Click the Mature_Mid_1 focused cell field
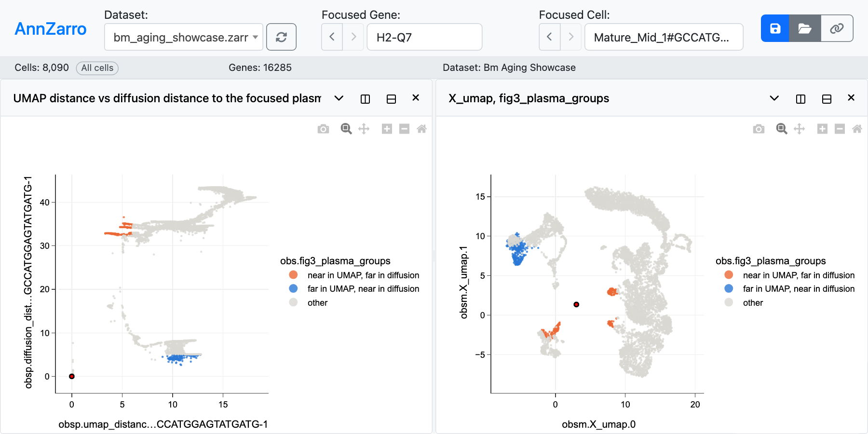 [x=664, y=37]
